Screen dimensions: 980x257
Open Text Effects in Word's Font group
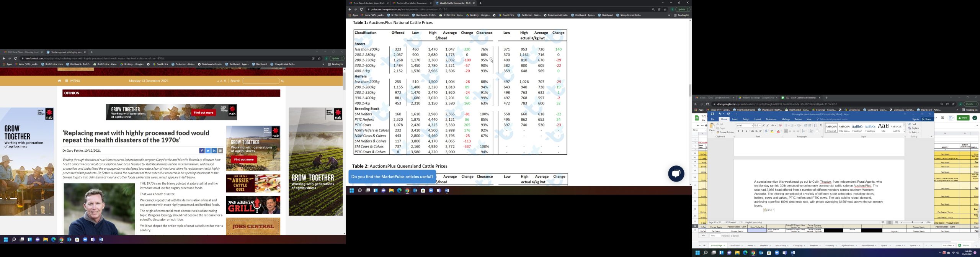tap(767, 131)
